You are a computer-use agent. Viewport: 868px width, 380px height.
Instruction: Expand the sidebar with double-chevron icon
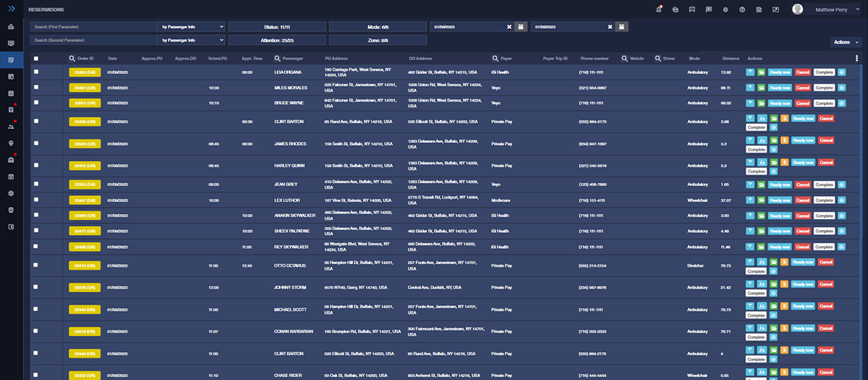coord(11,9)
